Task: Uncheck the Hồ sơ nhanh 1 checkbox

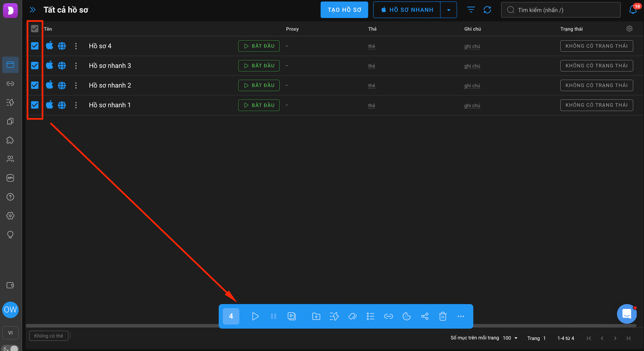Action: (35, 105)
